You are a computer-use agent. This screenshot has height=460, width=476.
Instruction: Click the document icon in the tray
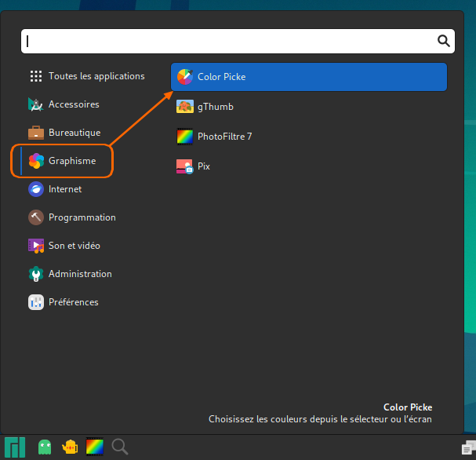click(x=467, y=448)
